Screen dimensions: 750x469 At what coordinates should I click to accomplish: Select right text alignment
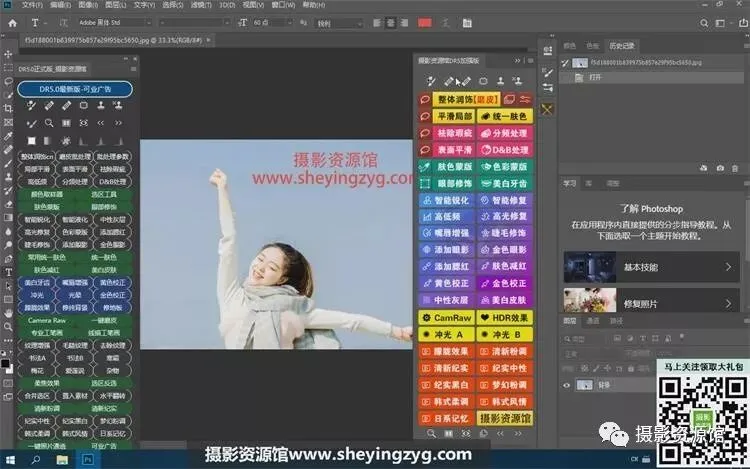coord(405,23)
